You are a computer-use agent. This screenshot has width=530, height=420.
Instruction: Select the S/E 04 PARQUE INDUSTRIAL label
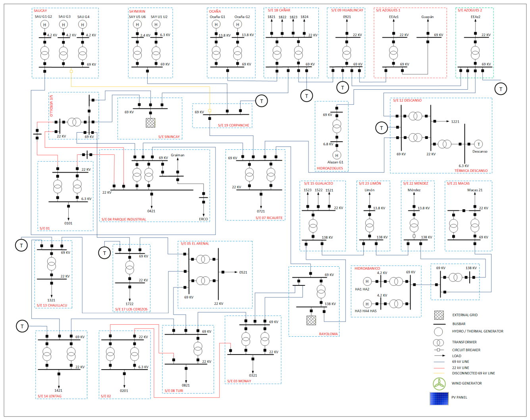coord(124,219)
